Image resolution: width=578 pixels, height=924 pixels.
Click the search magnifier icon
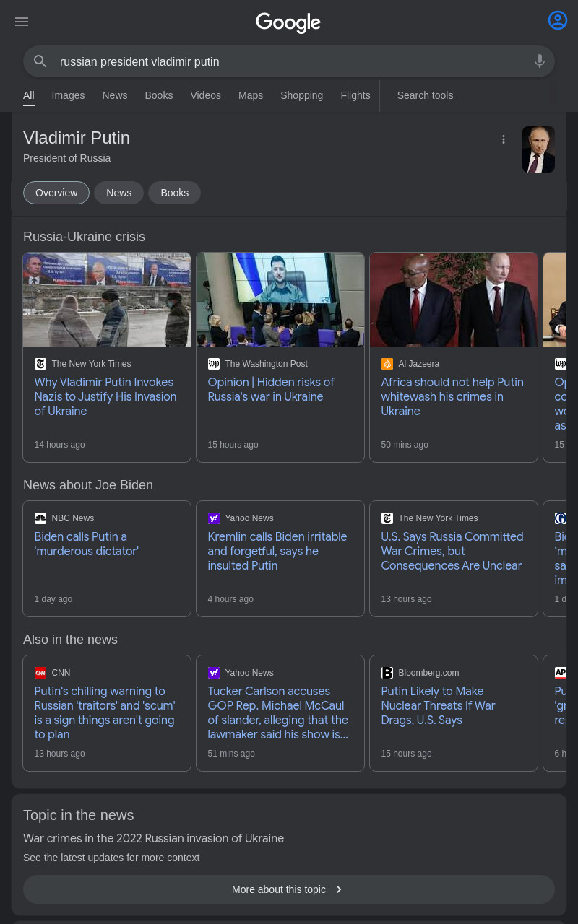click(x=40, y=61)
